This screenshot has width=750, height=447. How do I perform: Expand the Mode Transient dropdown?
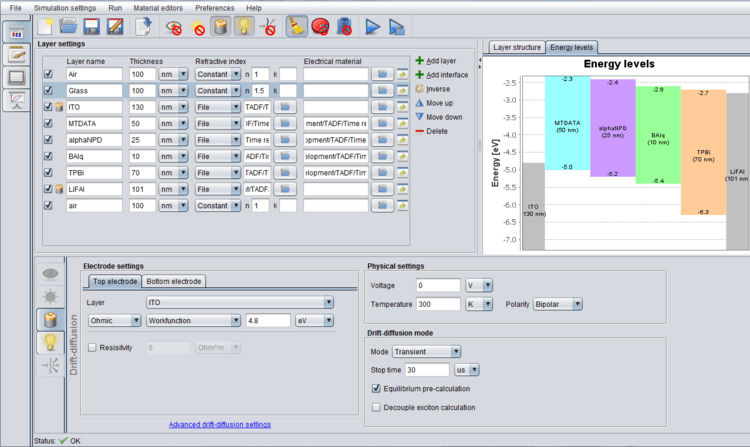427,351
